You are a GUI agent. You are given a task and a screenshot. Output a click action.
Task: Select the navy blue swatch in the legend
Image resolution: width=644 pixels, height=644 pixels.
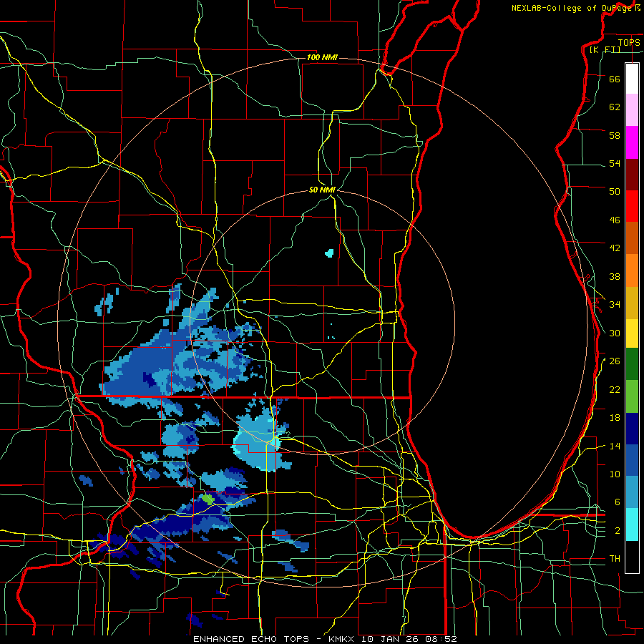click(632, 429)
